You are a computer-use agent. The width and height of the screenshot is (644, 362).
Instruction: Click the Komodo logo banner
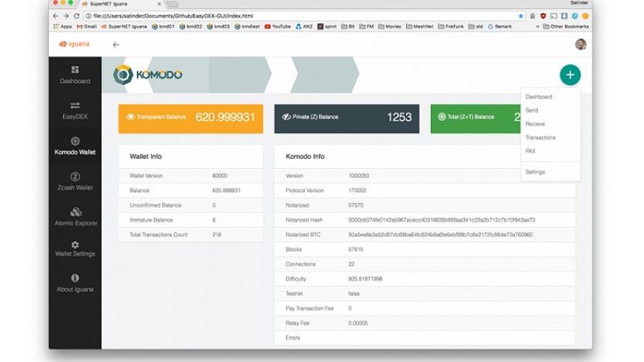coord(148,75)
